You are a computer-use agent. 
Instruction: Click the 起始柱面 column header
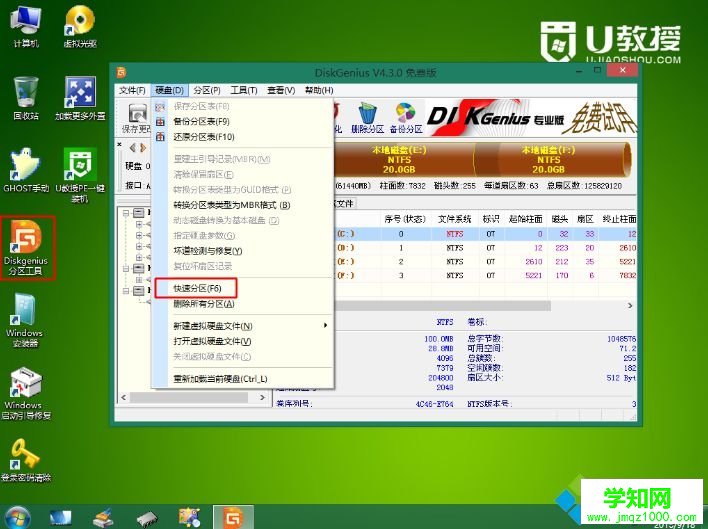click(x=525, y=219)
